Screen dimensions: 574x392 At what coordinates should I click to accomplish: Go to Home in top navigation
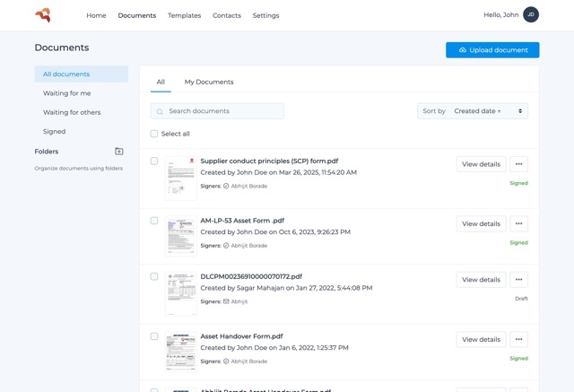tap(96, 15)
